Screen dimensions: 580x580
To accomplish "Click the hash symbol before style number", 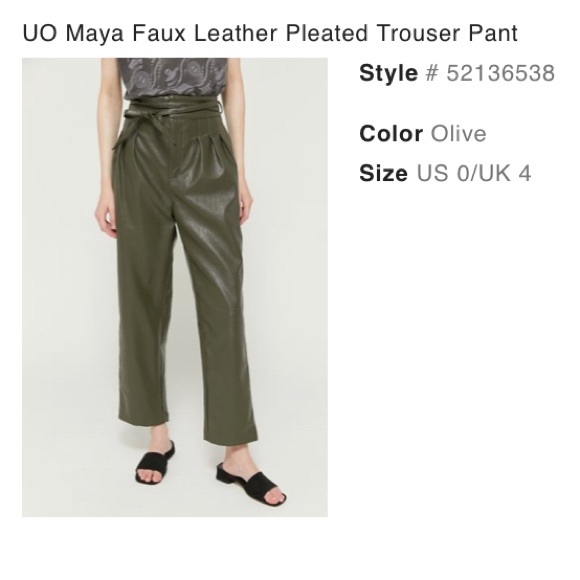I will pos(431,73).
